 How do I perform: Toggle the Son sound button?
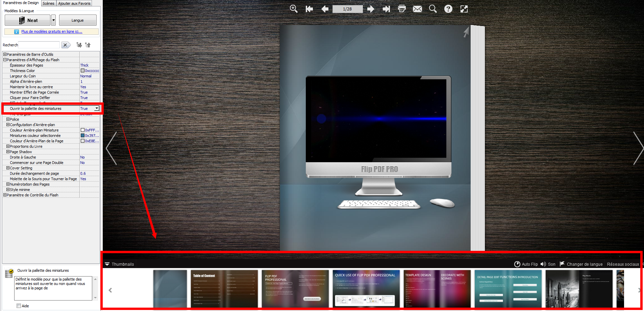[x=548, y=264]
